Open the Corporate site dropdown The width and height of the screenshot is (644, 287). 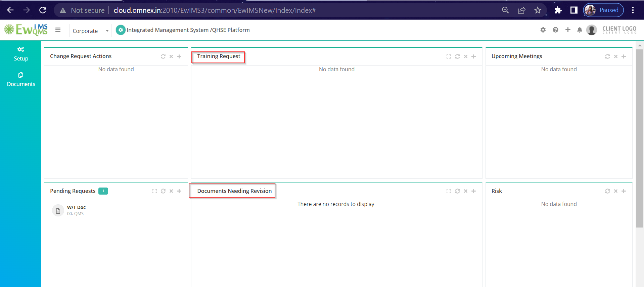pos(90,31)
